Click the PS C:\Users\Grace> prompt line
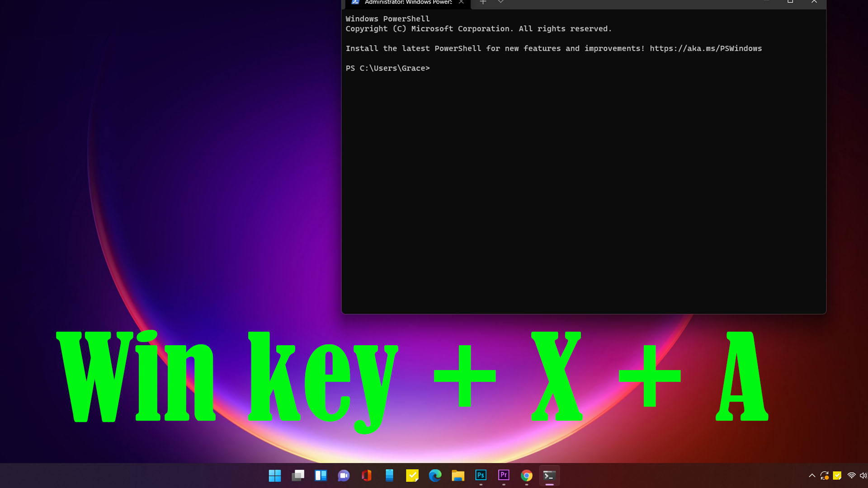Image resolution: width=868 pixels, height=488 pixels. click(388, 68)
